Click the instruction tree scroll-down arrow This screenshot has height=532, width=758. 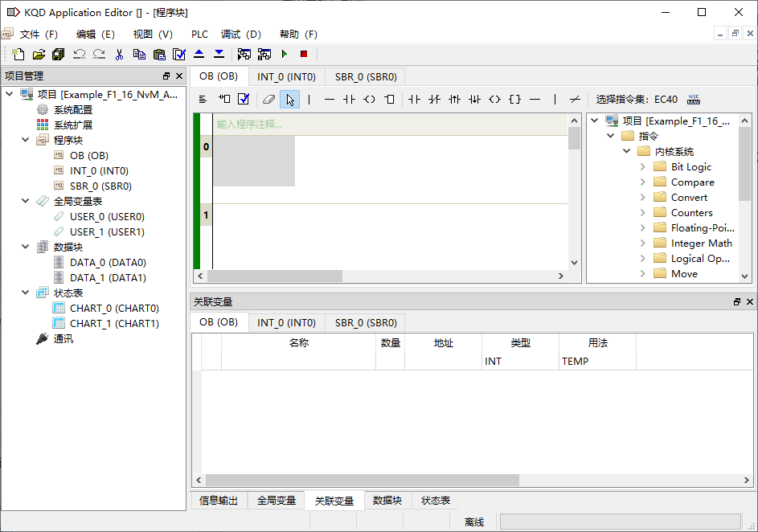pyautogui.click(x=745, y=276)
